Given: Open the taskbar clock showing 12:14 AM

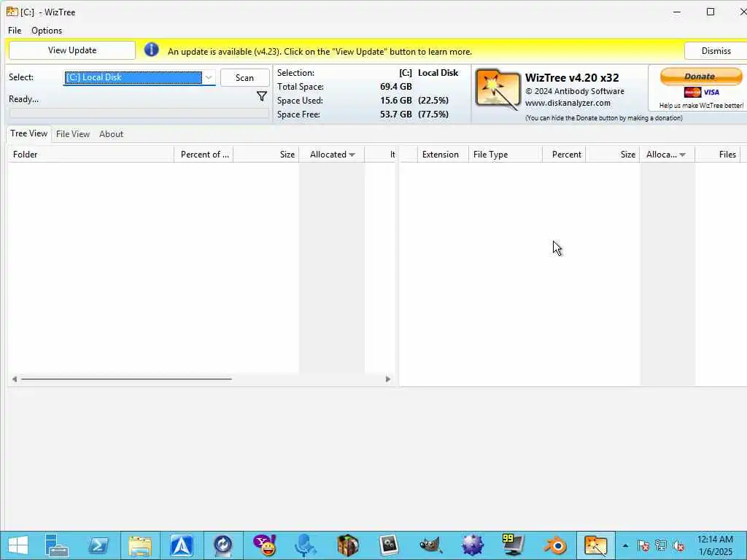Looking at the screenshot, I should coord(715,545).
